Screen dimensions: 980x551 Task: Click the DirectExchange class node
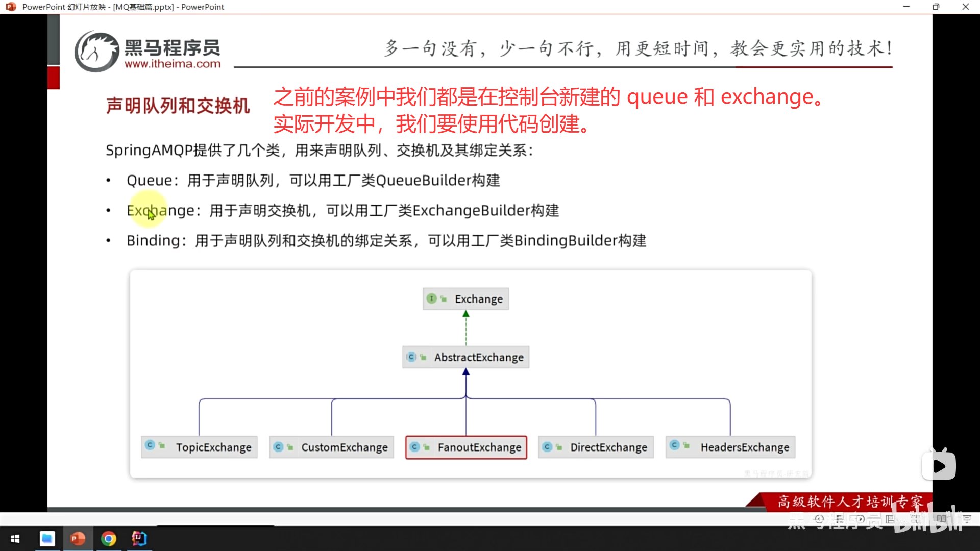tap(596, 447)
